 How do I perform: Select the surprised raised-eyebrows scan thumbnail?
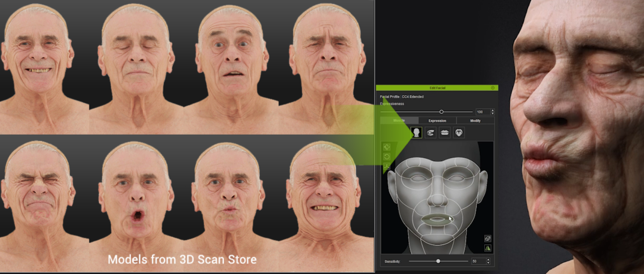point(232,66)
